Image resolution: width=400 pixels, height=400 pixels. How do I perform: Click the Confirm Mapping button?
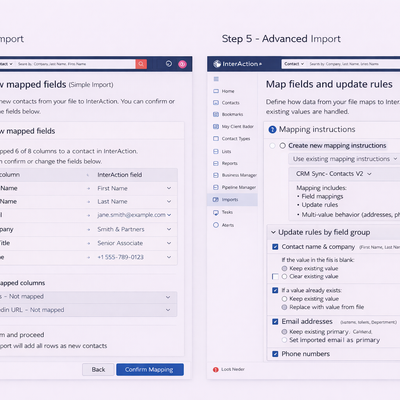(x=150, y=369)
